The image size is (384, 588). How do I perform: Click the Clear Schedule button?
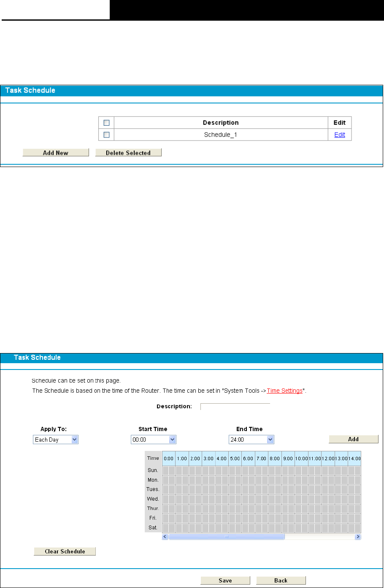point(65,551)
